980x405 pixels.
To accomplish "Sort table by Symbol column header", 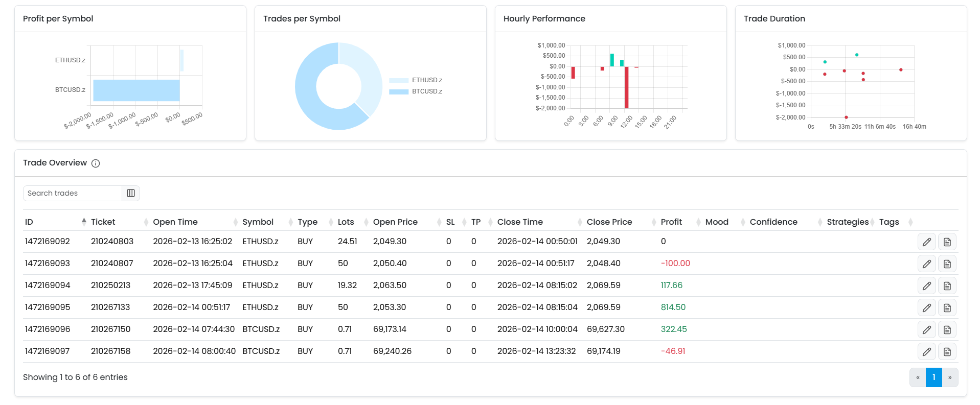I will pos(258,222).
